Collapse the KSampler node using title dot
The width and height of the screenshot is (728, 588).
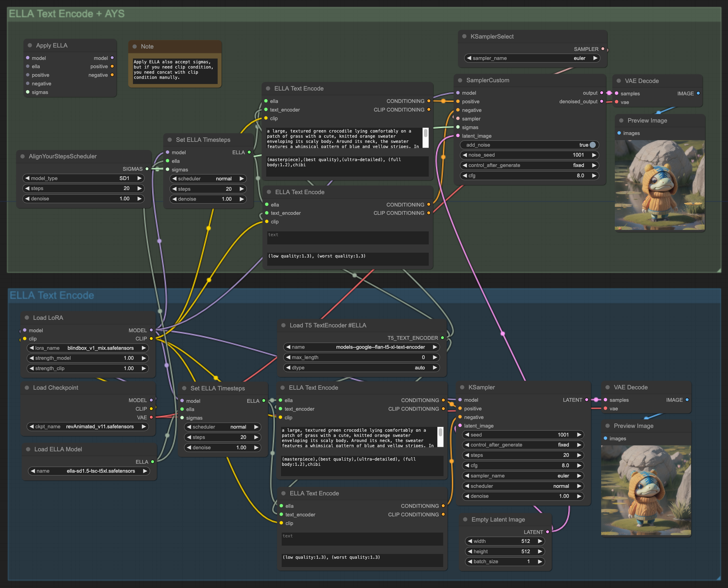pyautogui.click(x=462, y=387)
